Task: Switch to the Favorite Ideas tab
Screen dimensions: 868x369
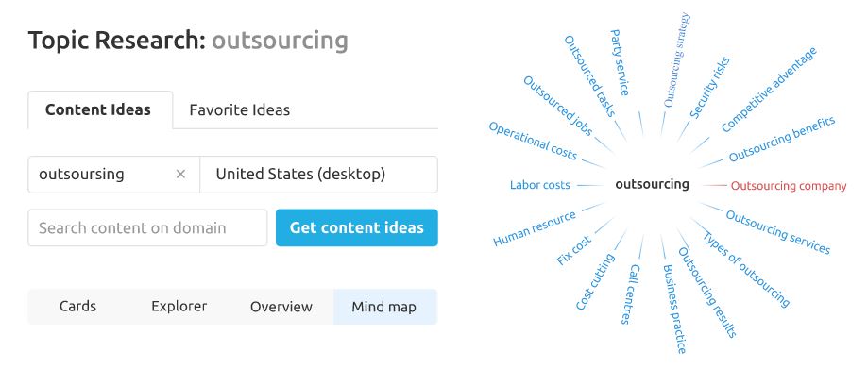Action: [x=239, y=110]
